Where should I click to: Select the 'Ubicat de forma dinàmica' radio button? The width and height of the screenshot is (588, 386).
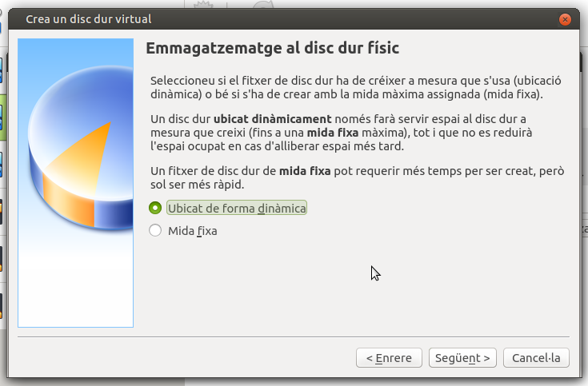point(155,208)
